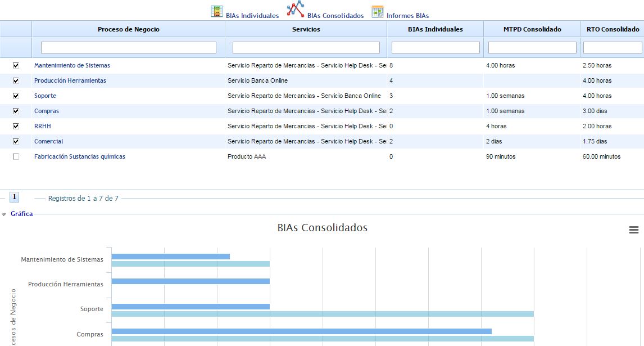Uncheck the Mantenimiento de Sistemas checkbox
This screenshot has width=644, height=346.
(x=16, y=65)
